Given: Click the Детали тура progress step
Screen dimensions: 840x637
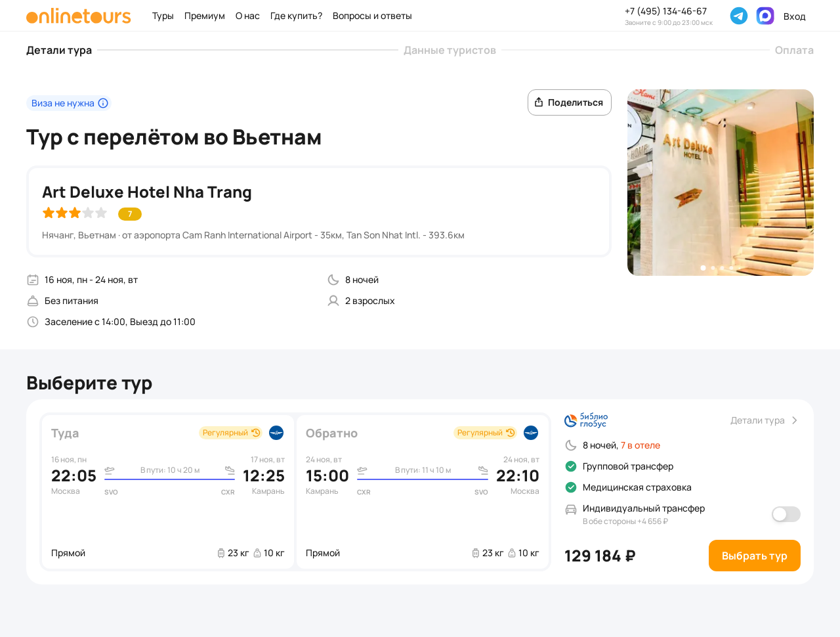Looking at the screenshot, I should [x=59, y=50].
